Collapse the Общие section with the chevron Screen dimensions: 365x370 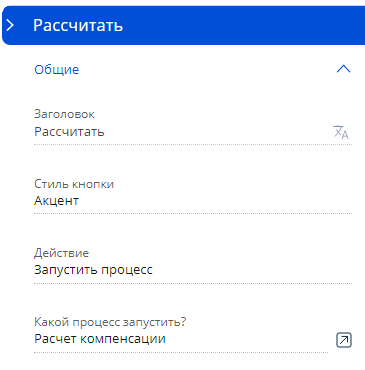click(x=343, y=69)
